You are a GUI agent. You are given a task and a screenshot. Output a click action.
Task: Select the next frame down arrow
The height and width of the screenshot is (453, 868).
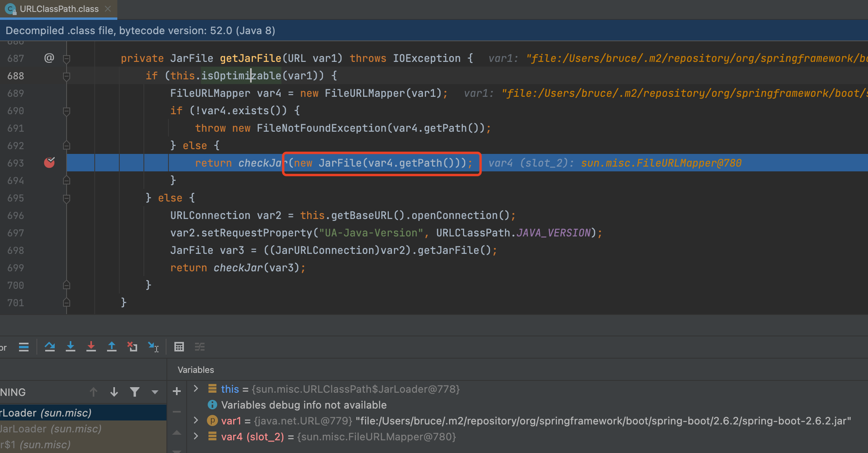click(x=114, y=392)
